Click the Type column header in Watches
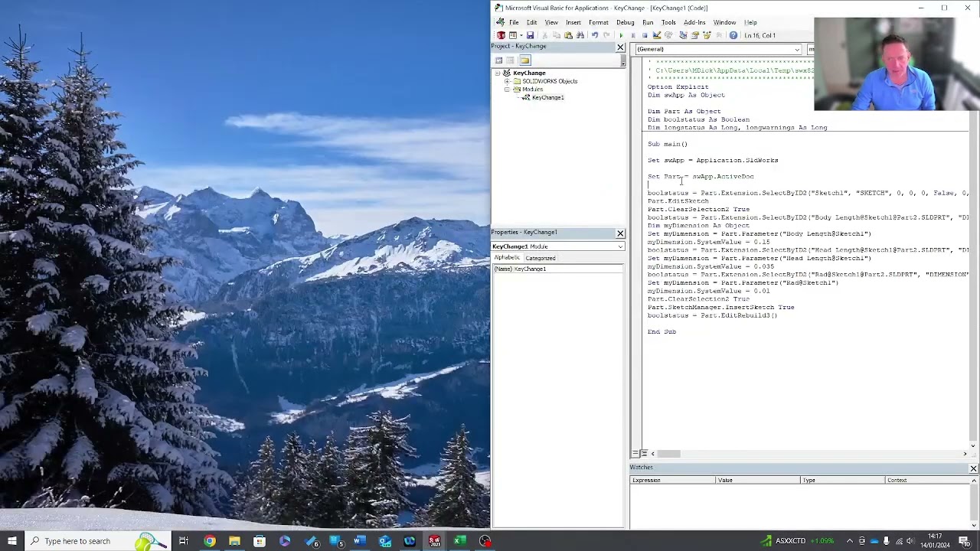This screenshot has width=980, height=551. coord(842,481)
